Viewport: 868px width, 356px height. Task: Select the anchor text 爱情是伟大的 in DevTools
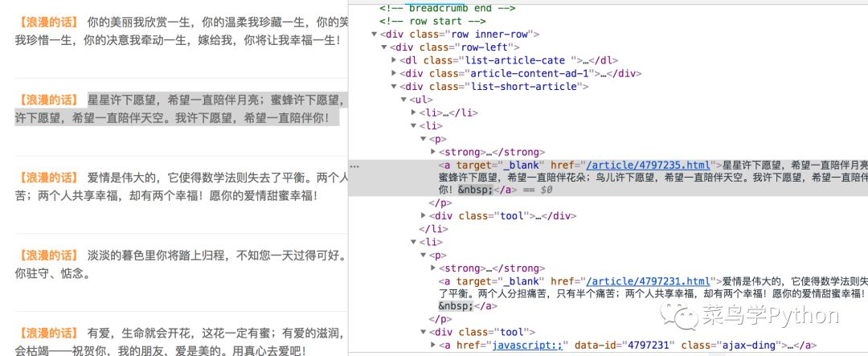pos(652,294)
